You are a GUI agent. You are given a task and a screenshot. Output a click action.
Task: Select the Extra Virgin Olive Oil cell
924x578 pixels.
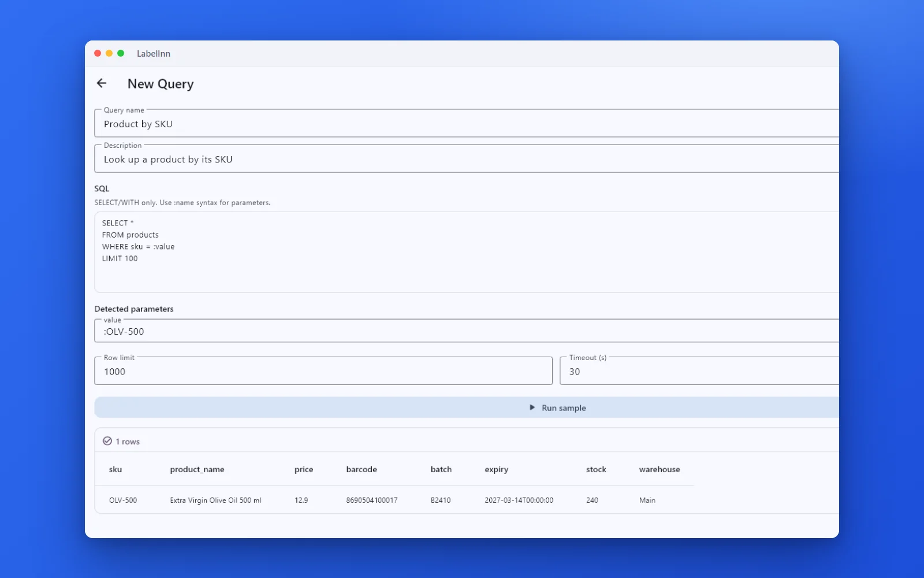click(x=215, y=500)
